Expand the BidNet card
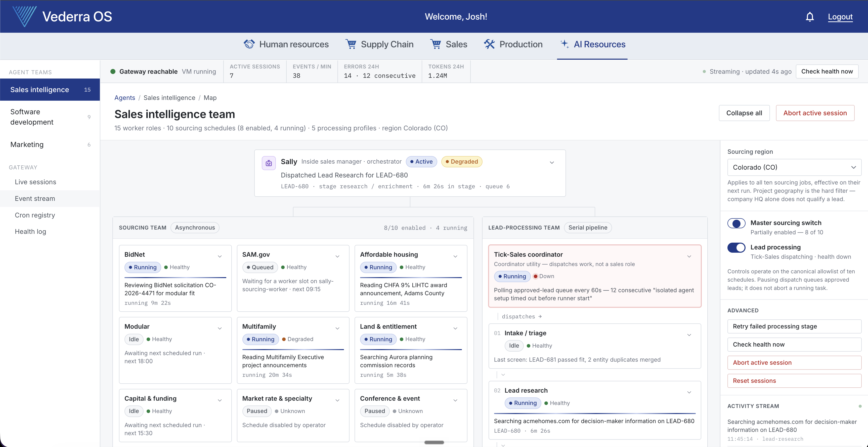Image resolution: width=868 pixels, height=447 pixels. point(220,256)
